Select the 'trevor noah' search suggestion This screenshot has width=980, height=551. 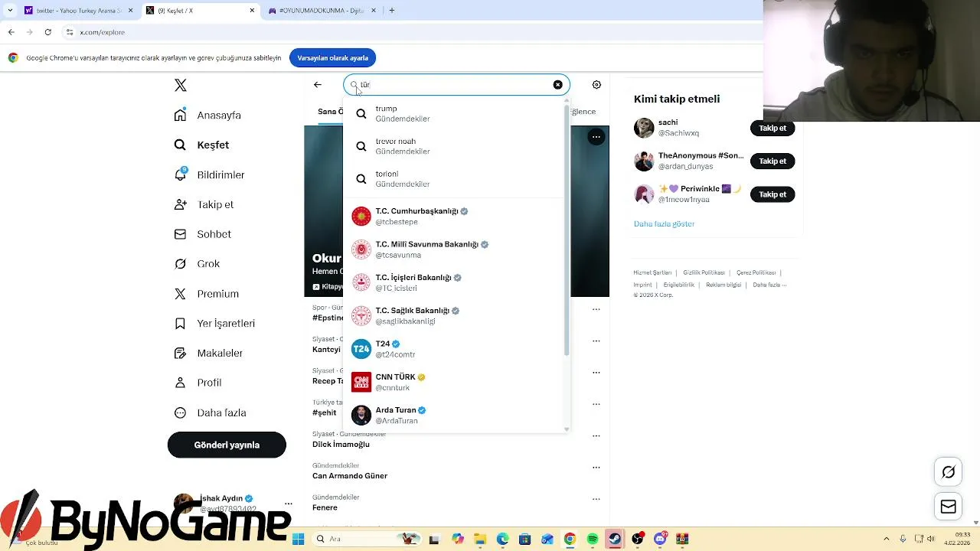point(453,146)
